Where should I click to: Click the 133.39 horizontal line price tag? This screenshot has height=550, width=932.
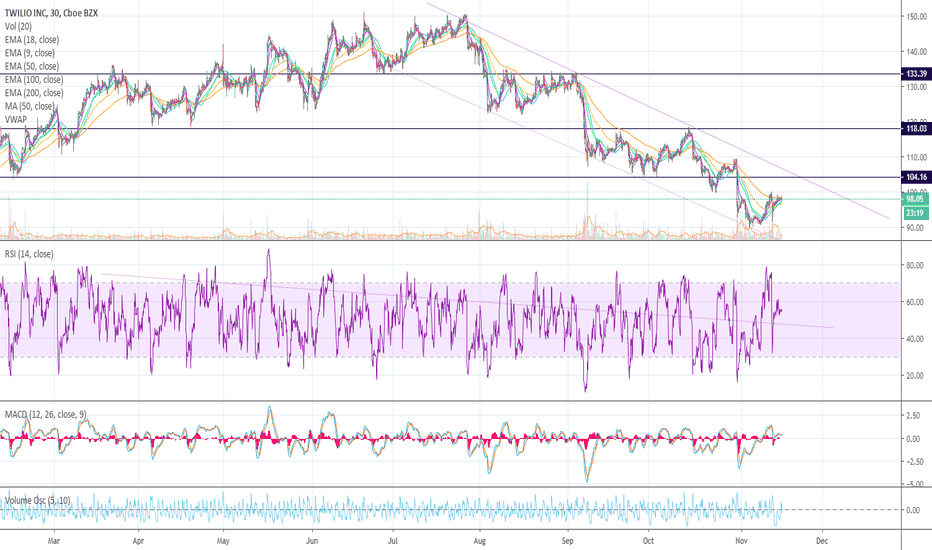pos(915,74)
